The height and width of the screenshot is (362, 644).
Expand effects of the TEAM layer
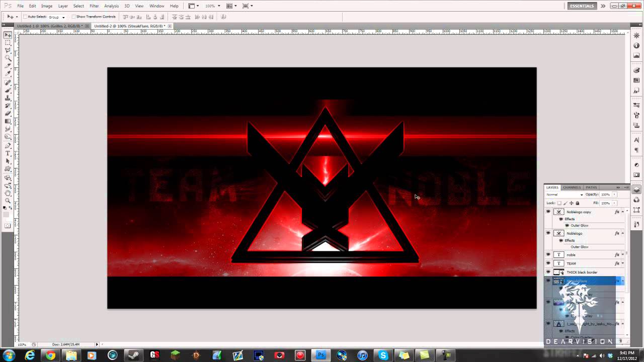point(623,263)
